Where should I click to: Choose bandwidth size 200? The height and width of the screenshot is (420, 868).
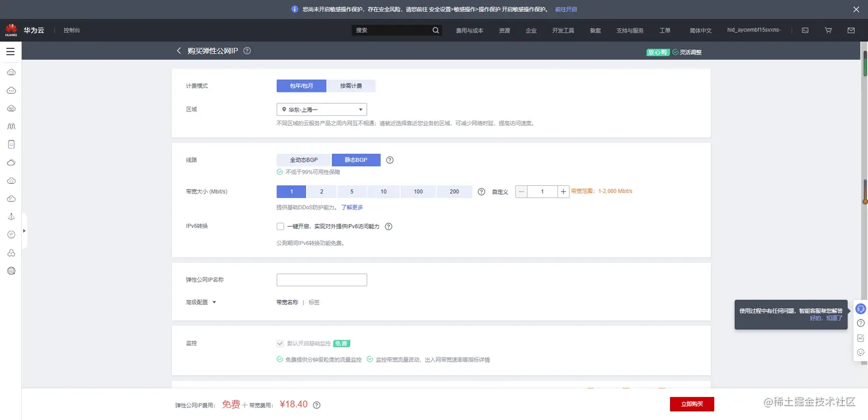click(454, 192)
